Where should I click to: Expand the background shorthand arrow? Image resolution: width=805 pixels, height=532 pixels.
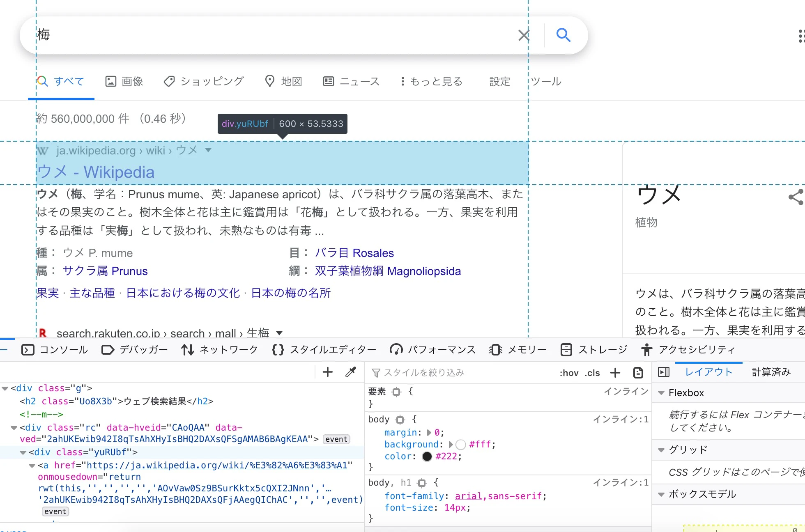(x=451, y=445)
